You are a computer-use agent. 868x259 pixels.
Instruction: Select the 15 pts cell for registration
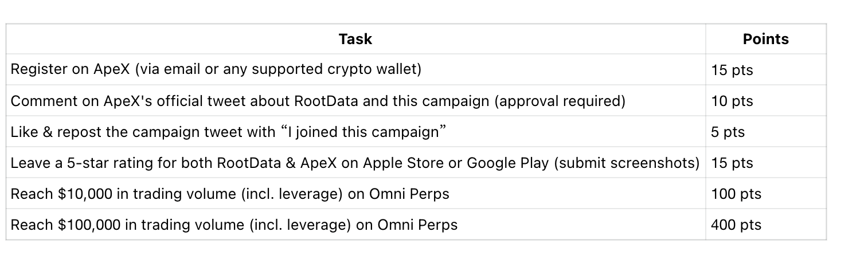point(765,70)
